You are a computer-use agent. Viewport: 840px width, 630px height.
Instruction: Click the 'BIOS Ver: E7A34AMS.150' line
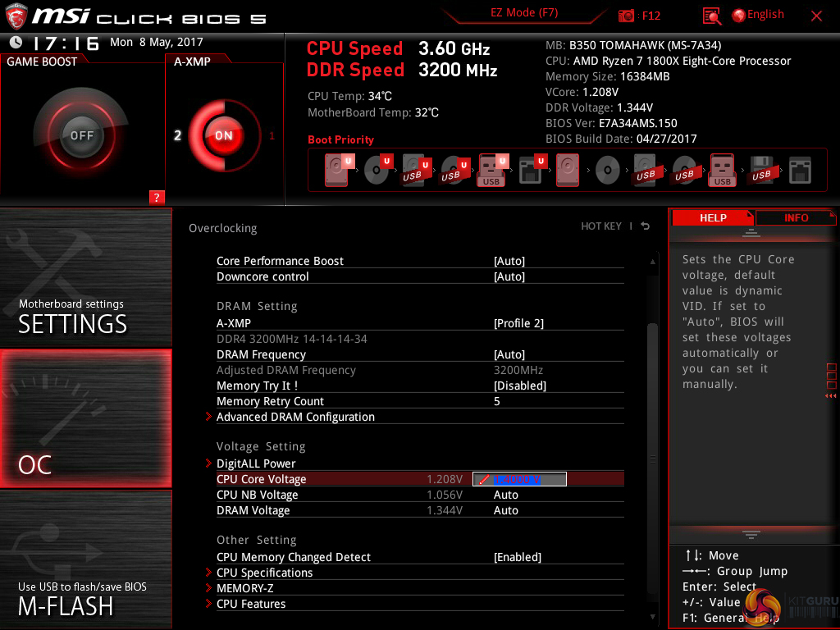coord(611,123)
